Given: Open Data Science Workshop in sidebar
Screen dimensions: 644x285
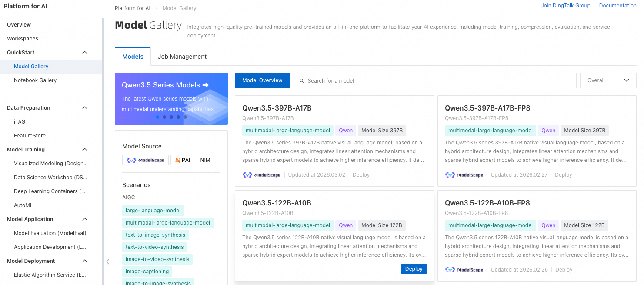Looking at the screenshot, I should (x=51, y=178).
